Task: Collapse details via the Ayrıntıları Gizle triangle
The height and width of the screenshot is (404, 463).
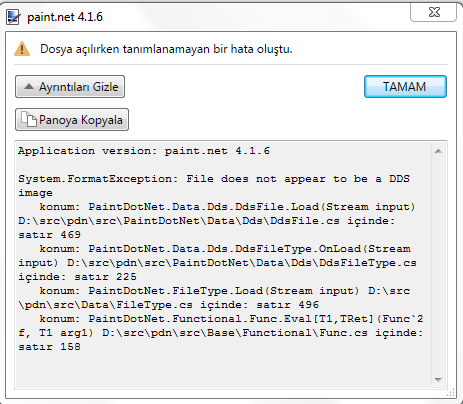Action: (x=29, y=87)
